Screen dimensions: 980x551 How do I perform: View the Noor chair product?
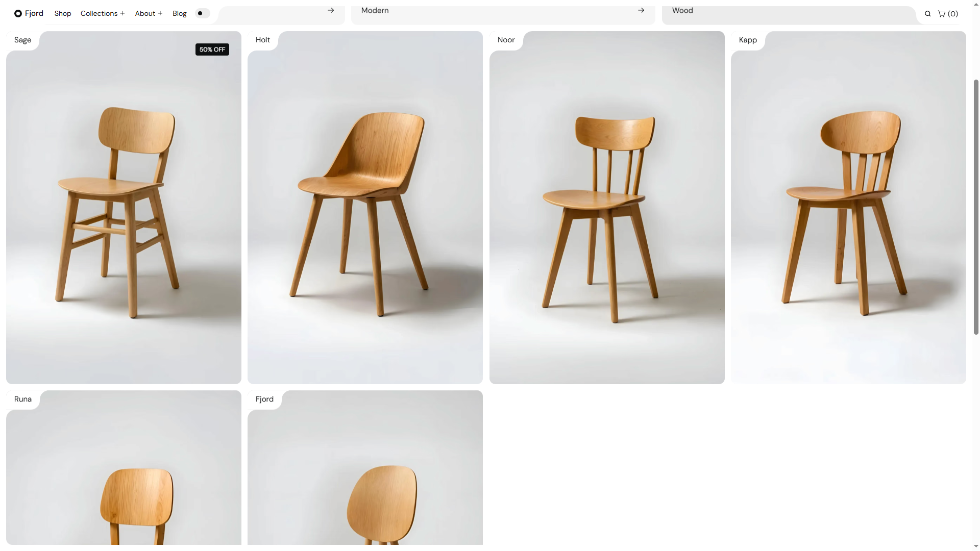pyautogui.click(x=607, y=208)
